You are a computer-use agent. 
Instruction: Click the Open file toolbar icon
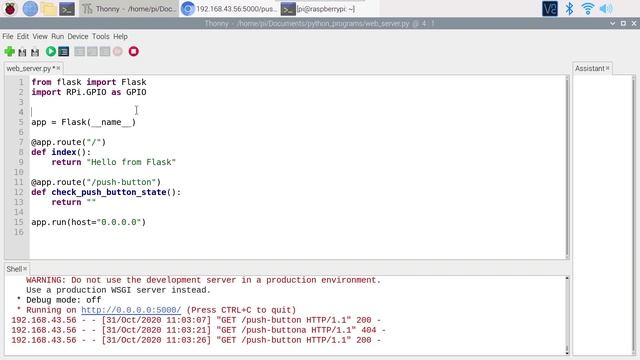22,52
